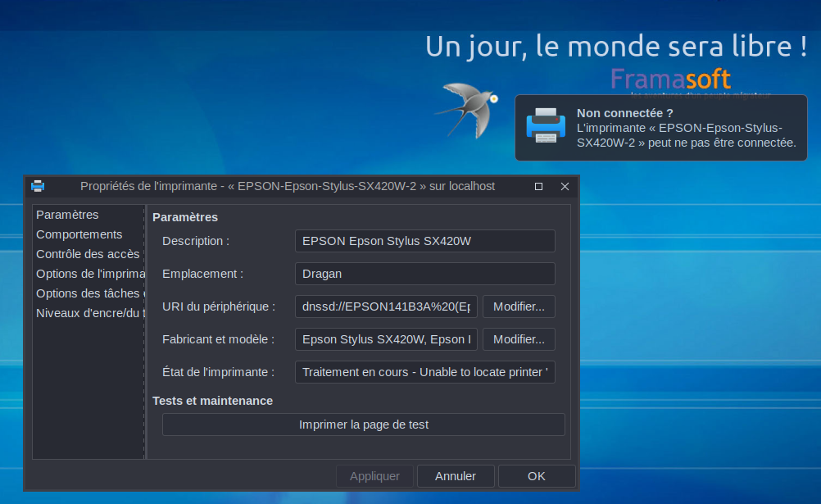Click the Tests et maintenance heading
The width and height of the screenshot is (821, 504).
(212, 401)
